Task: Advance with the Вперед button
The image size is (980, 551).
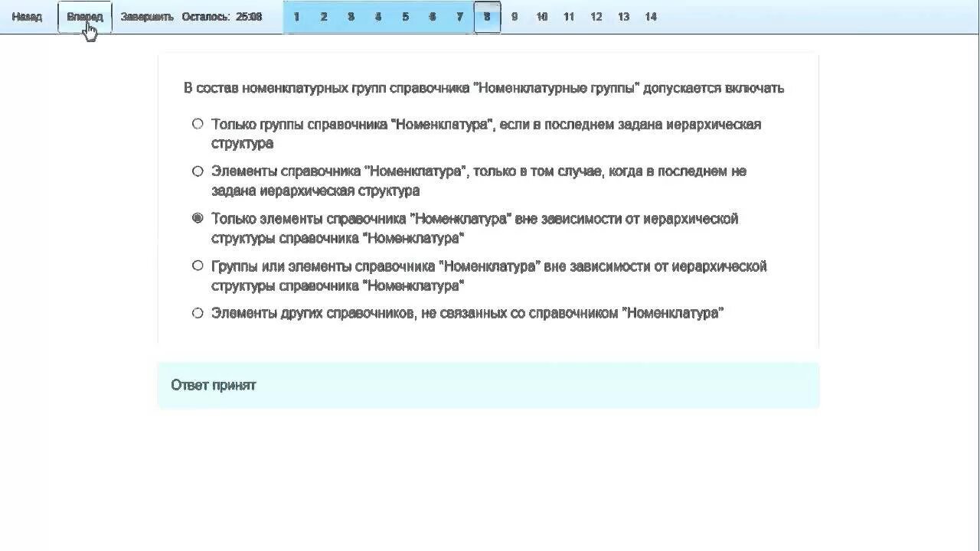Action: pyautogui.click(x=85, y=17)
